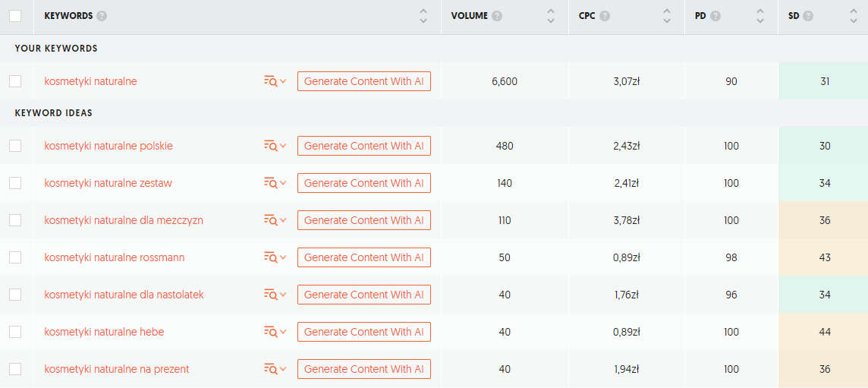Click the YOUR KEYWORDS section heading
868x388 pixels.
56,49
